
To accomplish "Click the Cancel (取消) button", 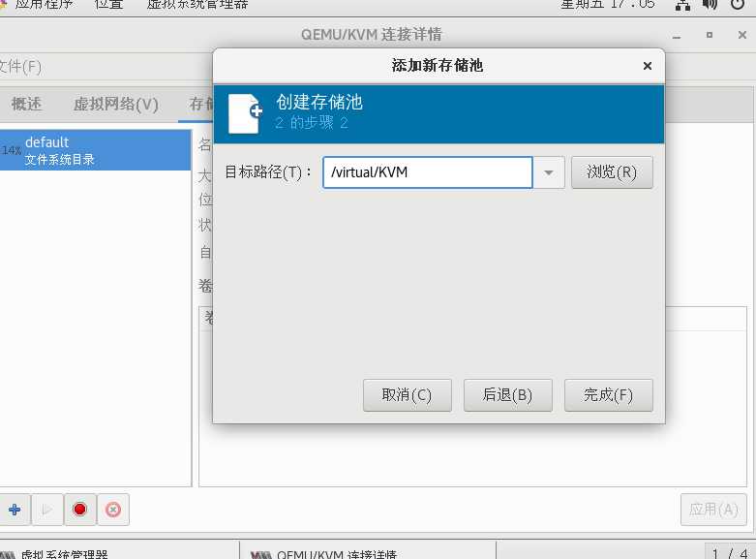I will click(x=407, y=395).
